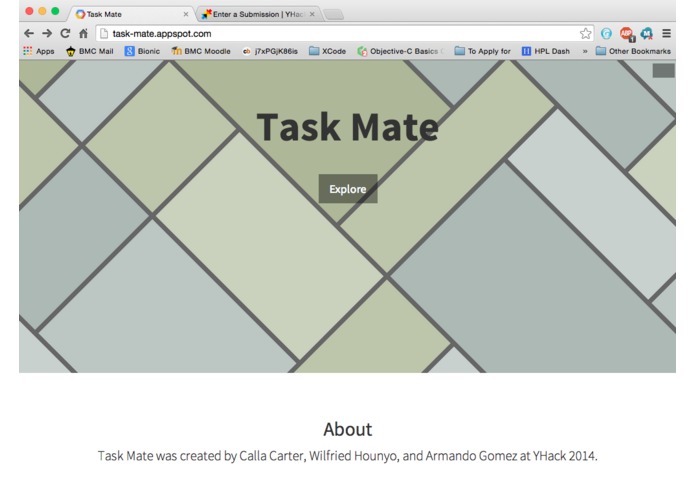Show hidden bookmarks with the double chevron
The image size is (695, 494).
[x=585, y=51]
